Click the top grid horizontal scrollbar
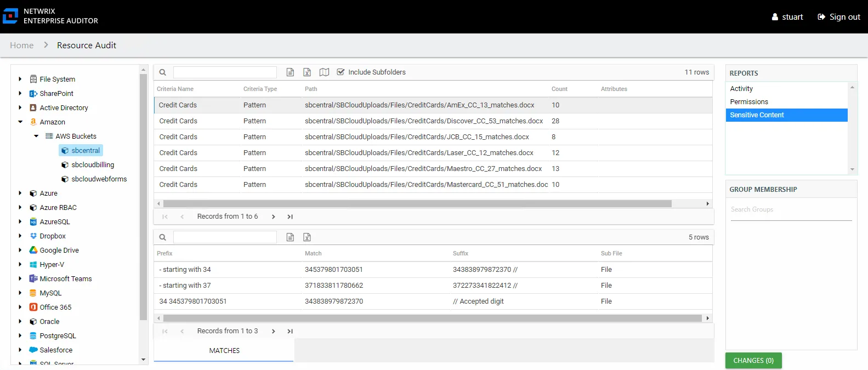 tap(417, 203)
